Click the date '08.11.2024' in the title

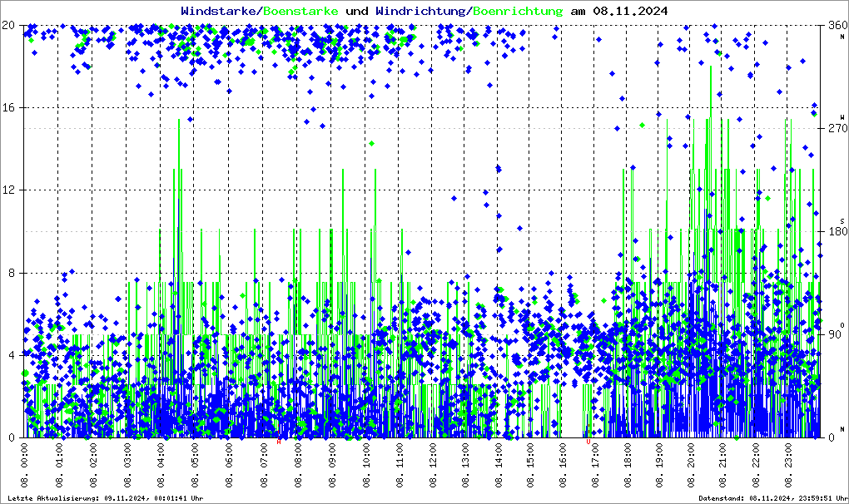click(x=629, y=11)
